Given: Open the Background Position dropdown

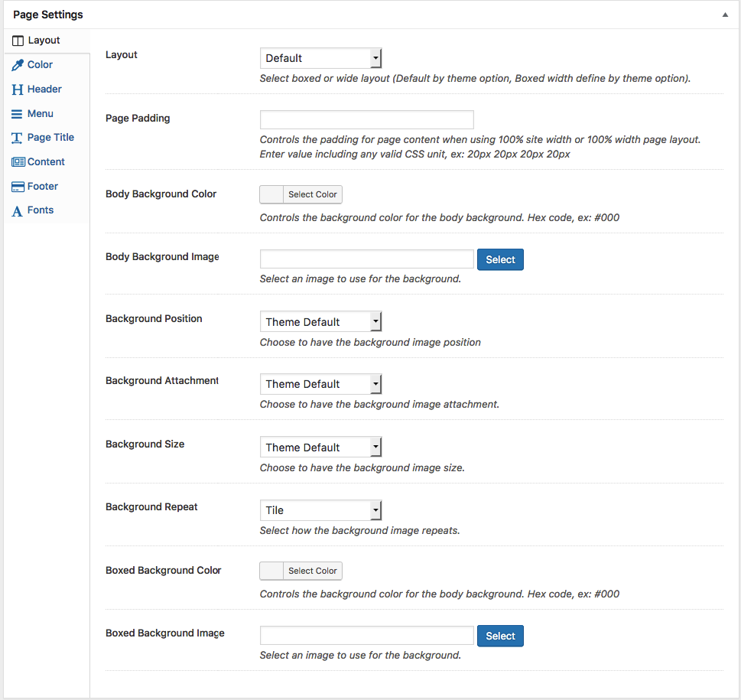Looking at the screenshot, I should (x=320, y=322).
